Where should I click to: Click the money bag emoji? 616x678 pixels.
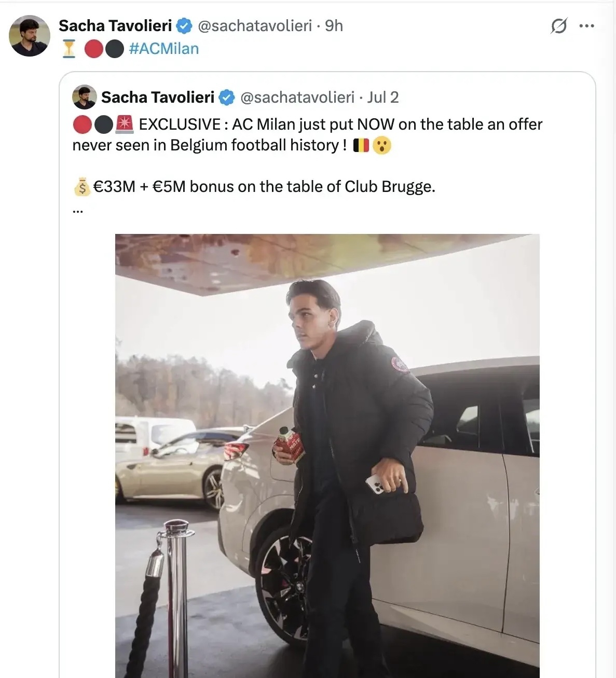[x=82, y=187]
